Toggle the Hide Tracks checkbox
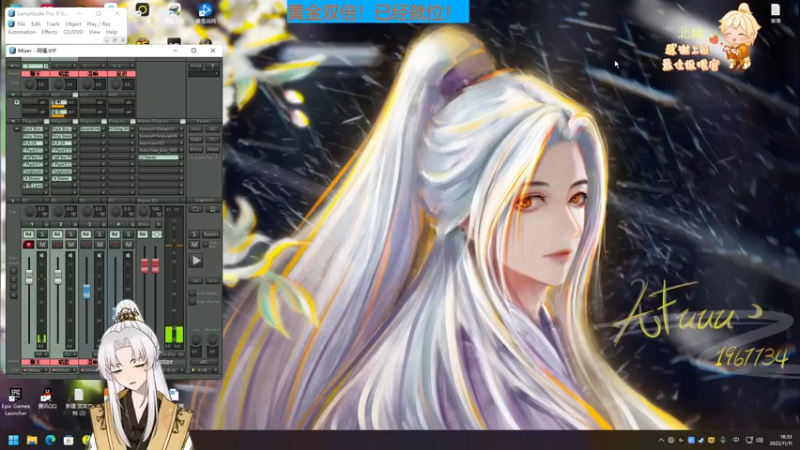This screenshot has height=450, width=800. pos(192,293)
